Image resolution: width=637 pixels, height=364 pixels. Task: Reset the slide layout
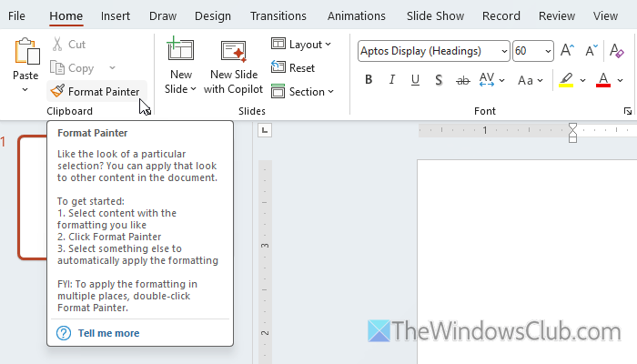[293, 68]
